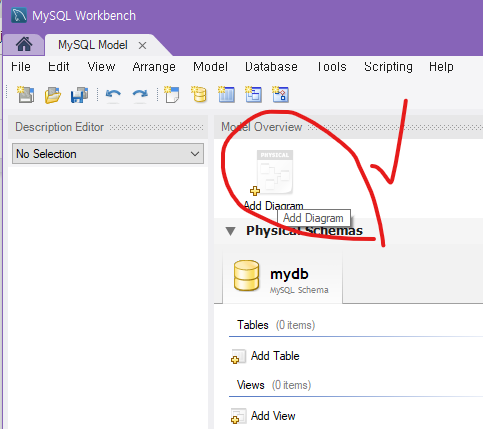This screenshot has width=483, height=429.
Task: Open the Tools menu
Action: pos(332,67)
